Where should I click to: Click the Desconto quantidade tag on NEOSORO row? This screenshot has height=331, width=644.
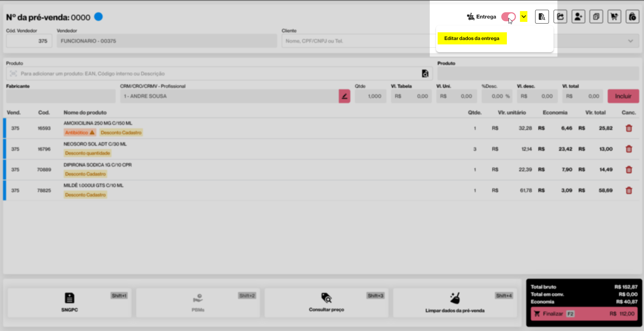click(87, 153)
